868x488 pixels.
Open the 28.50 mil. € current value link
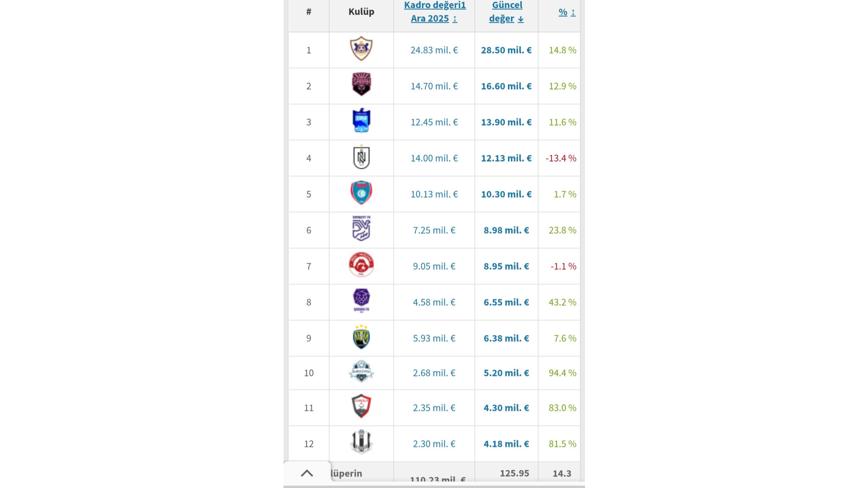click(x=506, y=50)
